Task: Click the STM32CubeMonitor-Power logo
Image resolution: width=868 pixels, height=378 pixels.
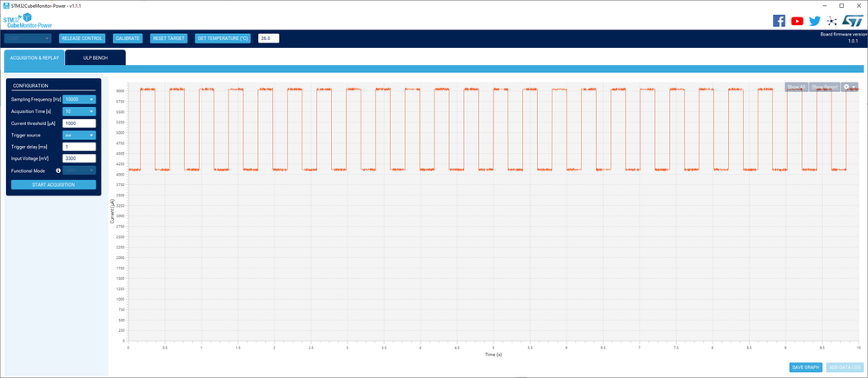Action: coord(28,20)
